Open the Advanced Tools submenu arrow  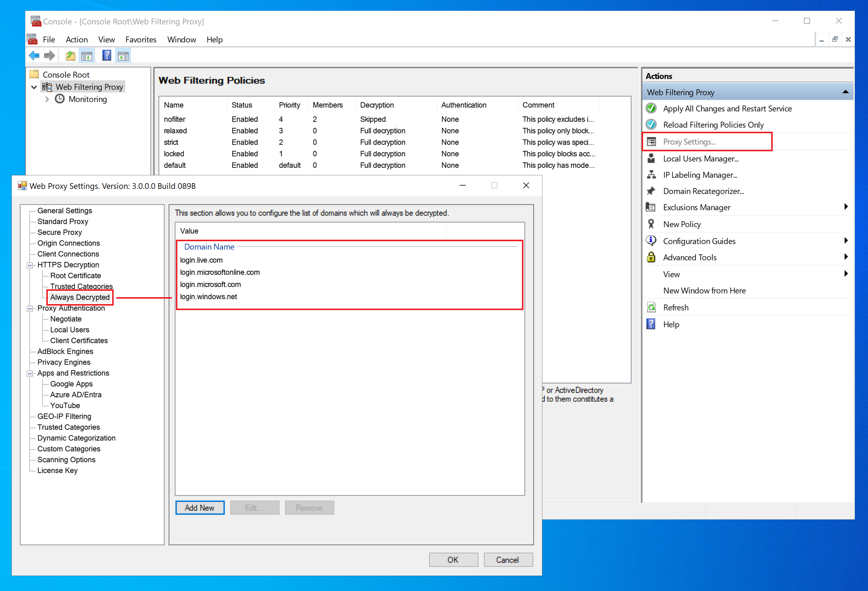click(x=846, y=257)
